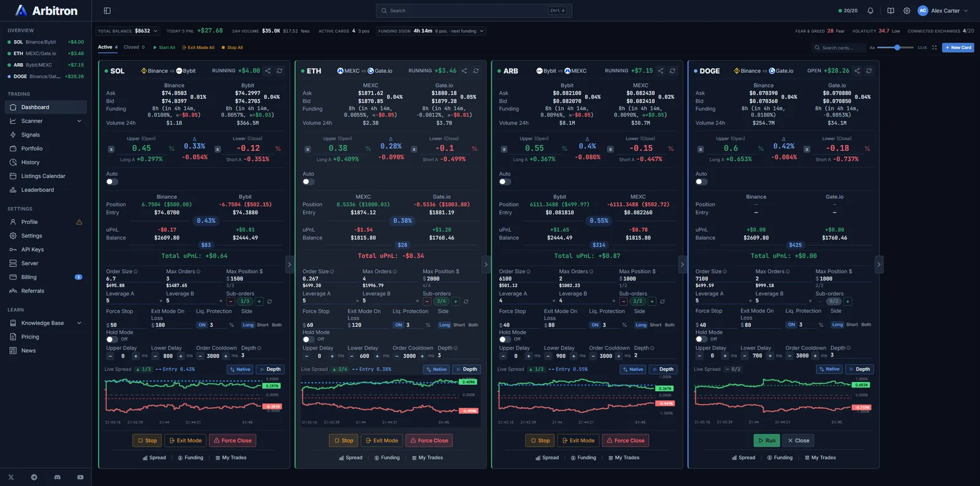Open the settings gear in top bar
The width and height of the screenshot is (980, 486).
click(907, 10)
